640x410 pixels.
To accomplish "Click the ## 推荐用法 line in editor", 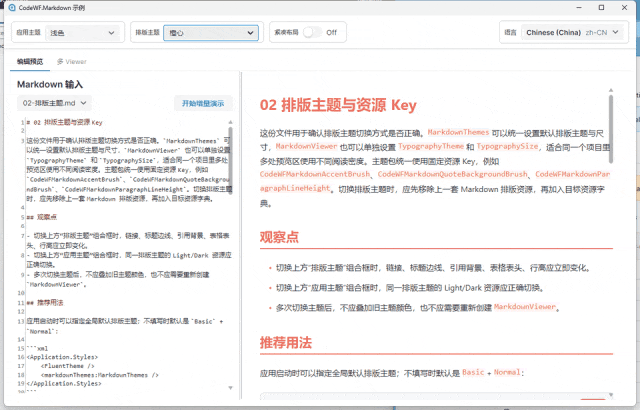I will (x=45, y=303).
